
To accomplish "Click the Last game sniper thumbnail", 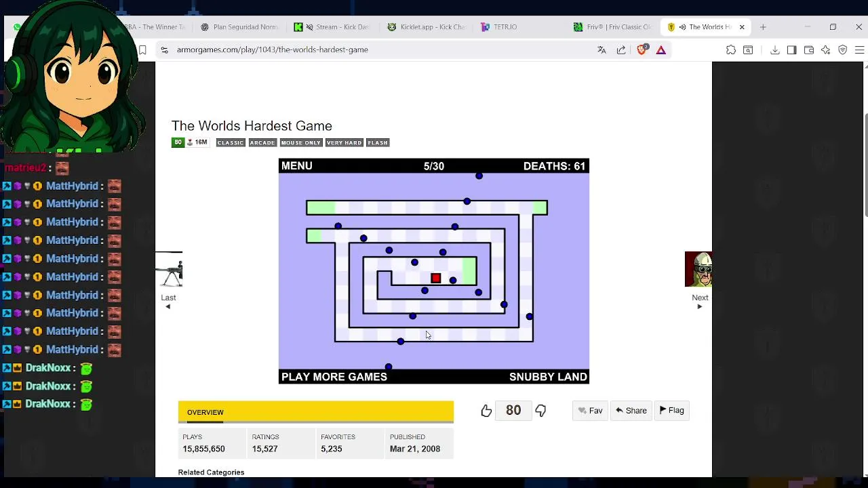I will point(169,270).
